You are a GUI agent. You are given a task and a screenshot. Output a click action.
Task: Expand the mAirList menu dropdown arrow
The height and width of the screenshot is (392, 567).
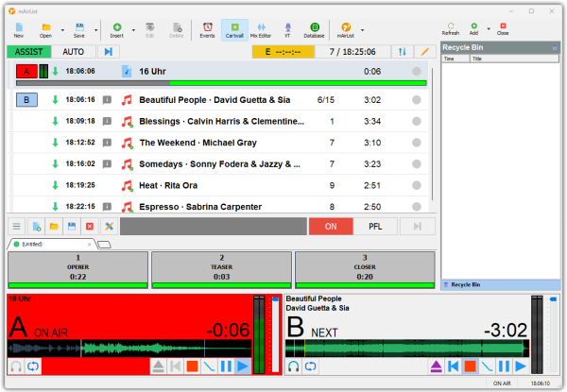pyautogui.click(x=362, y=30)
